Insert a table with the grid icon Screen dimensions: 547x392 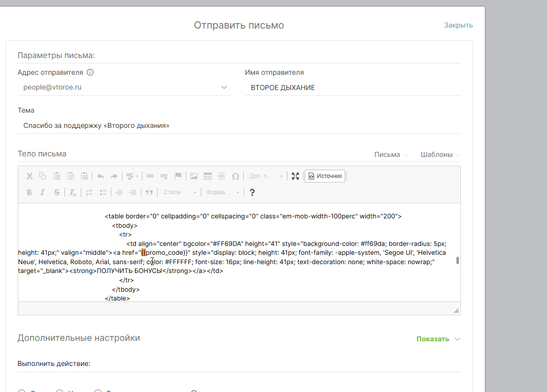point(208,176)
